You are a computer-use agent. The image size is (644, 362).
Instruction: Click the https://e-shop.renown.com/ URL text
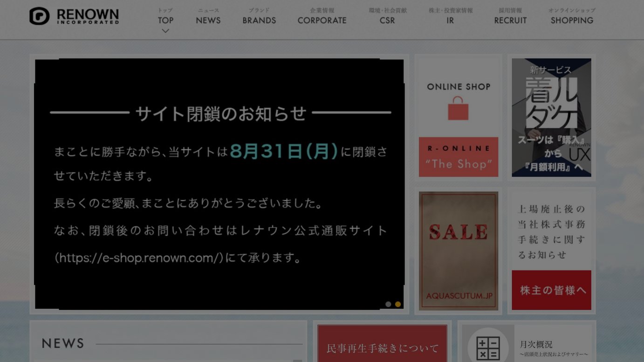[x=139, y=258]
